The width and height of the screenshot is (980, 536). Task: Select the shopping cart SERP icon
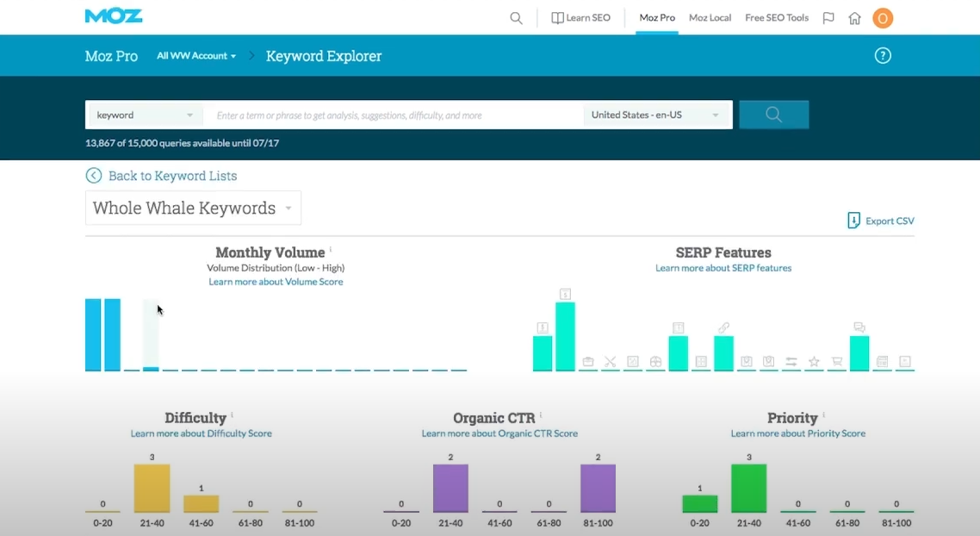click(x=837, y=362)
